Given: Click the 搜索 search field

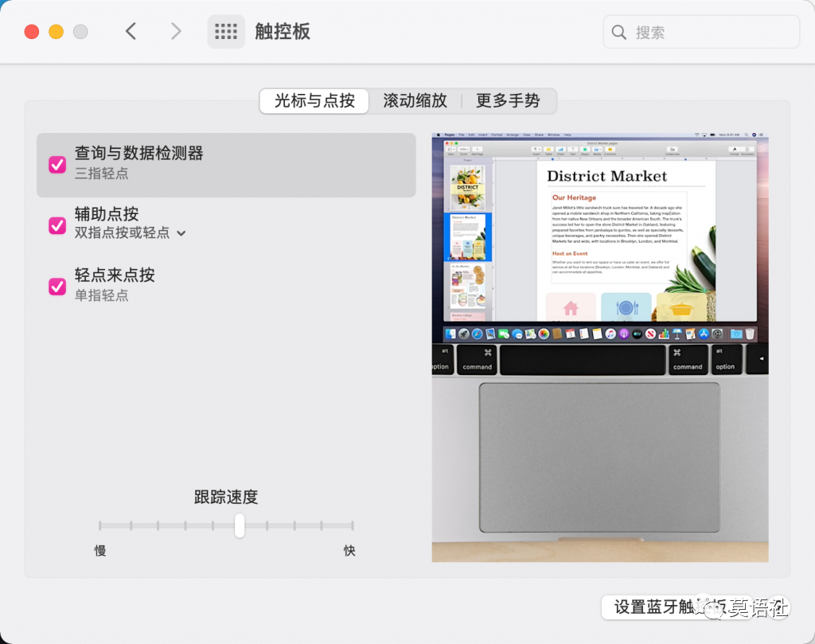Looking at the screenshot, I should coord(701,32).
